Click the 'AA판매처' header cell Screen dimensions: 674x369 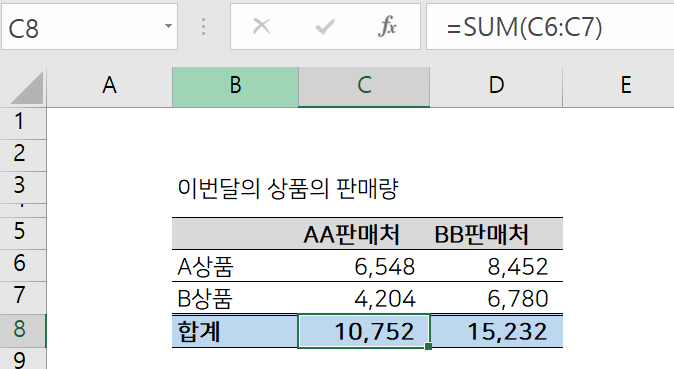[364, 234]
